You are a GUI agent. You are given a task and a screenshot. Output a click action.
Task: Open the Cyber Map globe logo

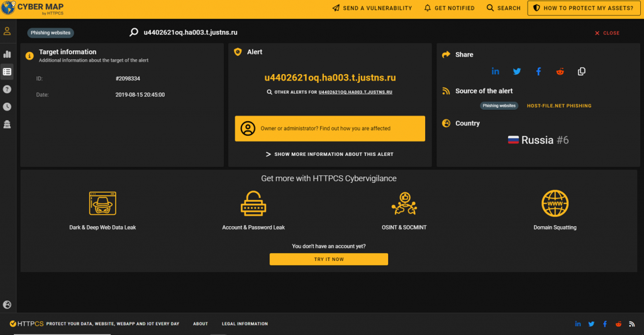coord(8,8)
